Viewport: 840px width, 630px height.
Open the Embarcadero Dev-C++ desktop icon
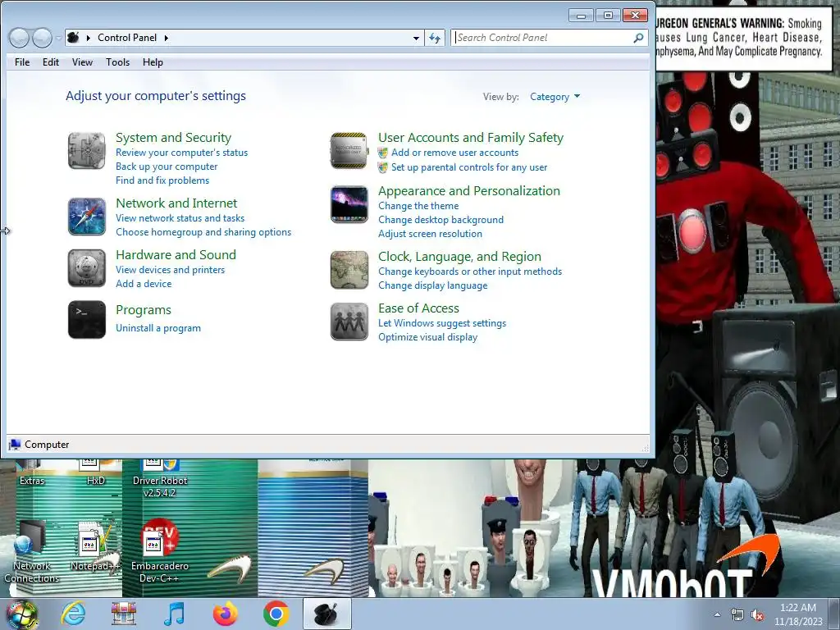(x=159, y=550)
